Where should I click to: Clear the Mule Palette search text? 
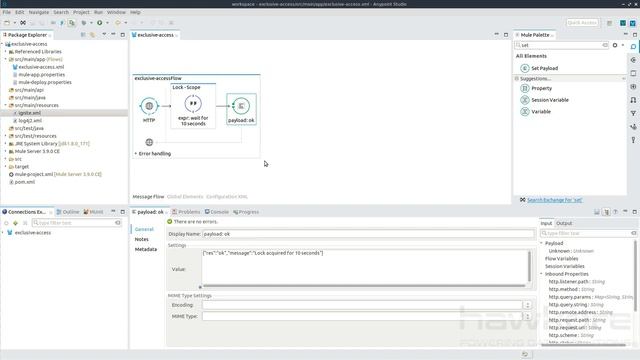point(605,45)
